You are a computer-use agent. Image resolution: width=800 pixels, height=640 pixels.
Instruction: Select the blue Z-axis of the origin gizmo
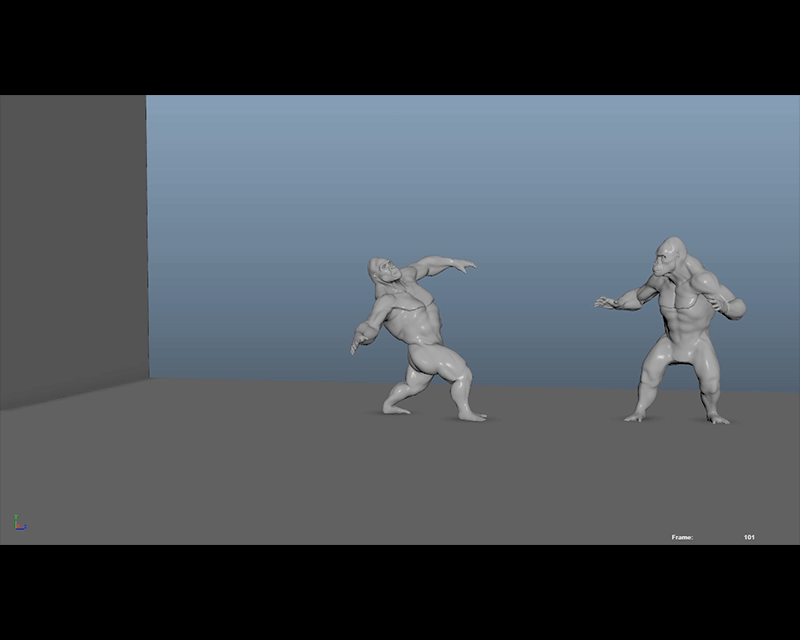(x=22, y=529)
